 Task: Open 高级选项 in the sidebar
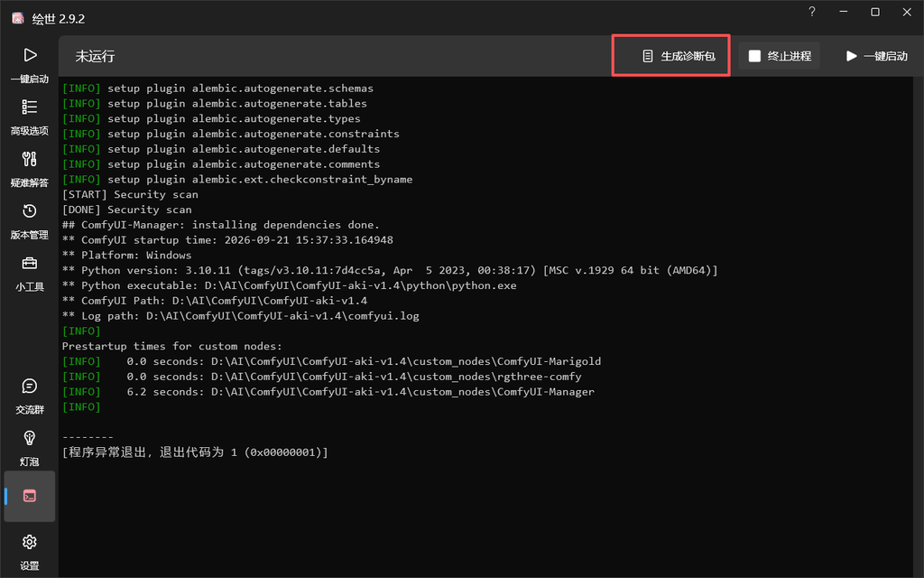click(30, 117)
